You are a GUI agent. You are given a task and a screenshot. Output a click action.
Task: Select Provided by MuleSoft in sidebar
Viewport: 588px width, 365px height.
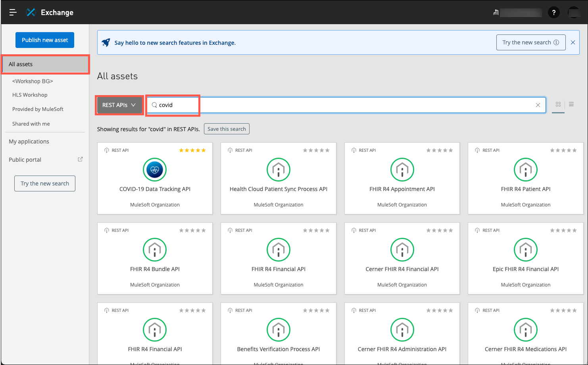click(38, 109)
